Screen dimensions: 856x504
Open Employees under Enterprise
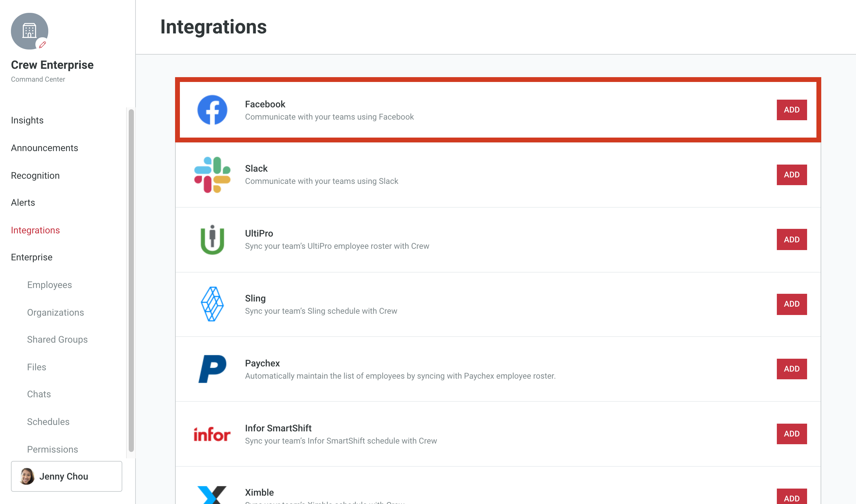point(50,284)
